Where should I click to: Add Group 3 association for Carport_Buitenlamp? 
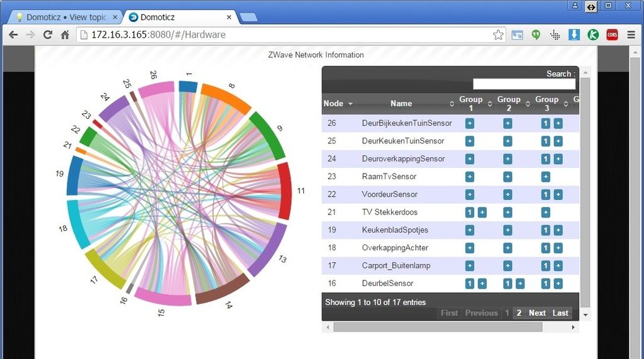[x=558, y=266]
